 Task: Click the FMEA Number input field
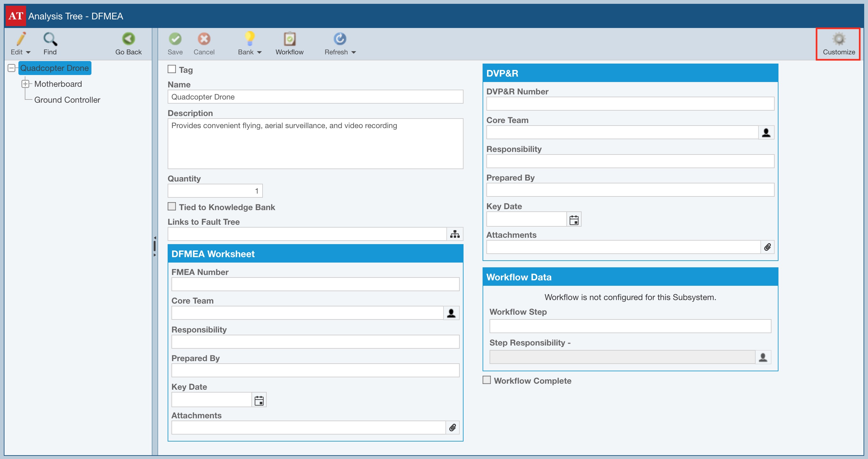315,284
